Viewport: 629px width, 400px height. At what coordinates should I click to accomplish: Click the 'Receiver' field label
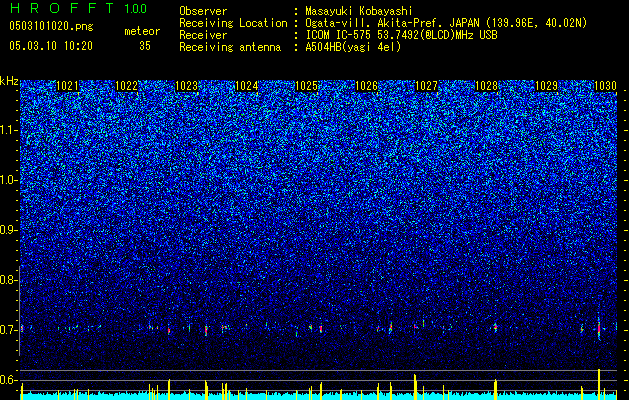pos(203,35)
